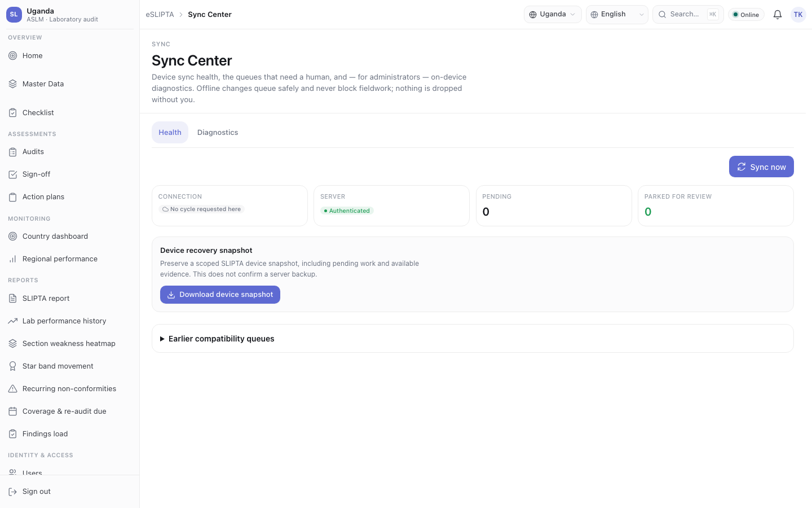Open Master Data from the sidebar
The width and height of the screenshot is (812, 508).
click(x=69, y=84)
